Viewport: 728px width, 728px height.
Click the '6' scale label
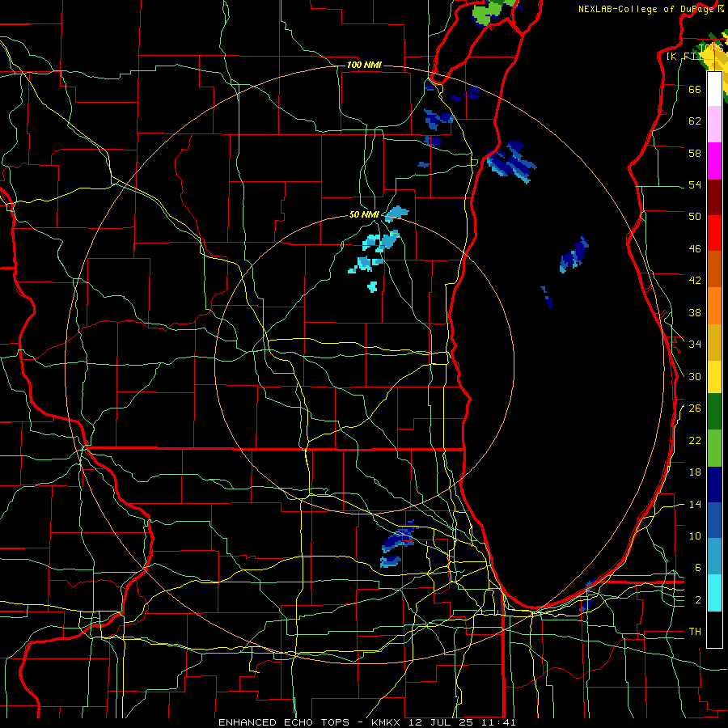(x=698, y=567)
